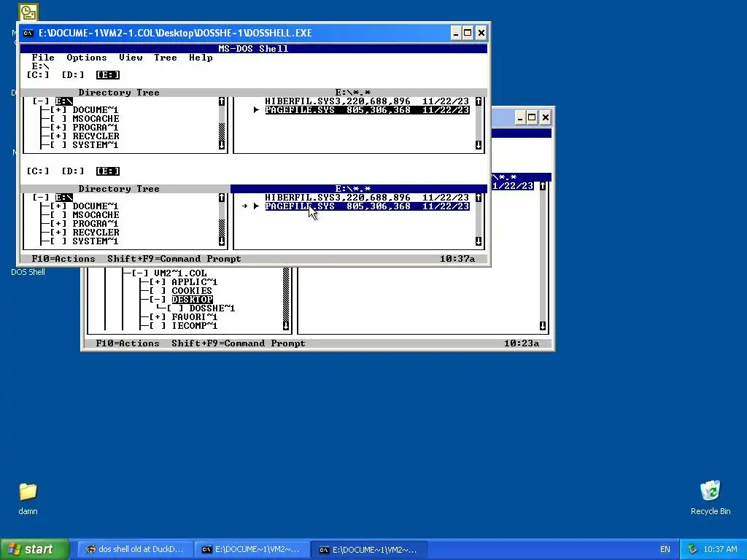Switch to first E:\DOCUME~1 taskbar button
This screenshot has width=747, height=560.
pos(252,550)
